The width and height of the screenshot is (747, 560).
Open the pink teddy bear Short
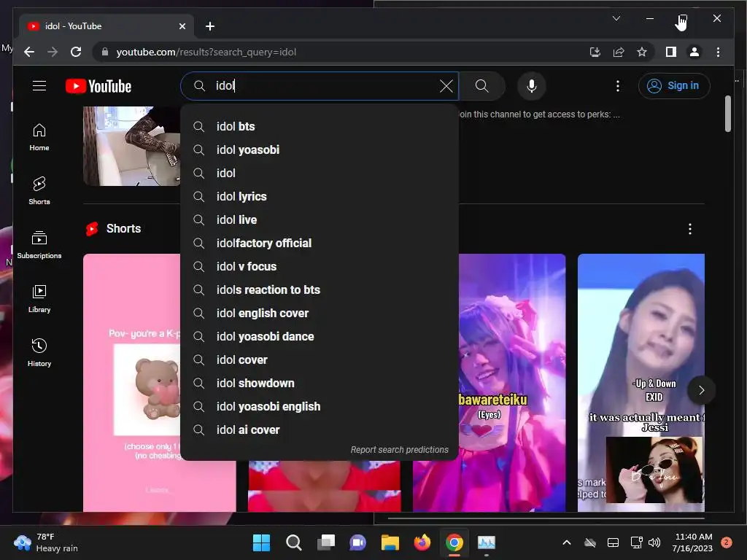coord(132,383)
